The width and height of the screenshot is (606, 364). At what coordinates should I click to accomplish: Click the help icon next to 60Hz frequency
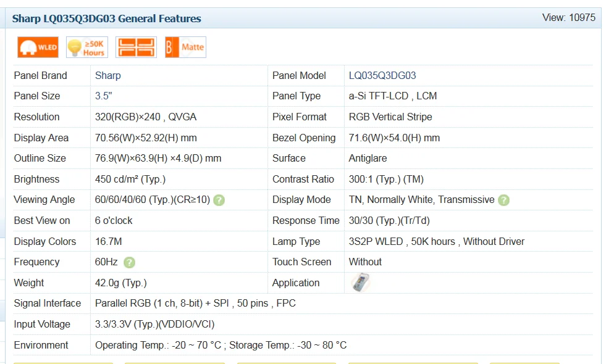click(x=130, y=262)
